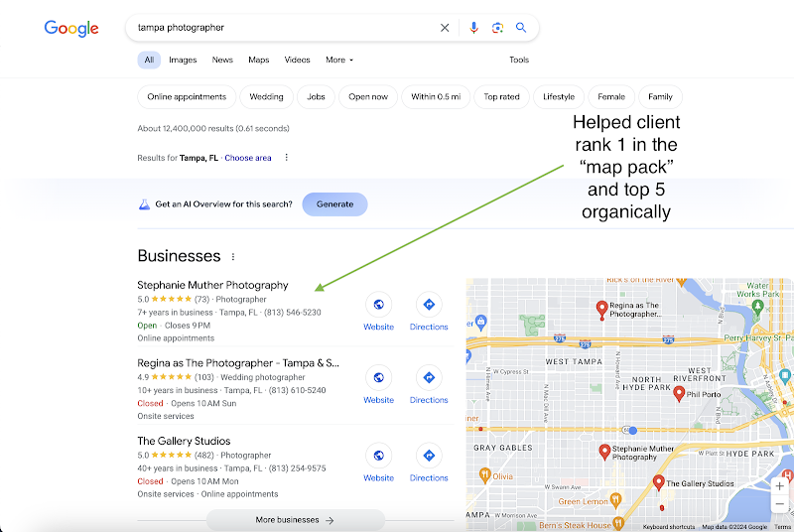Viewport: 794px width, 532px height.
Task: Get directions to Stephanie Muther Photography
Action: click(429, 305)
